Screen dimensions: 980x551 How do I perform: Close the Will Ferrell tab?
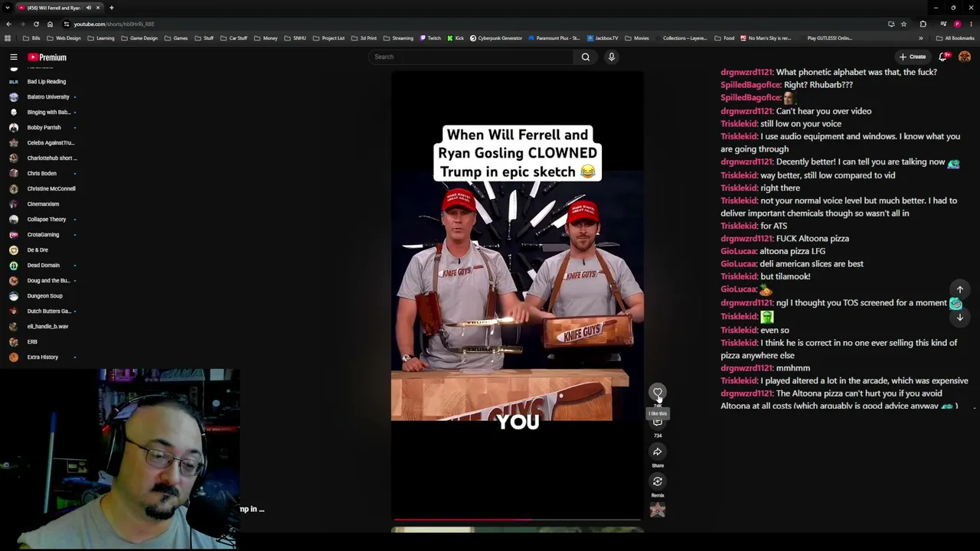(98, 8)
